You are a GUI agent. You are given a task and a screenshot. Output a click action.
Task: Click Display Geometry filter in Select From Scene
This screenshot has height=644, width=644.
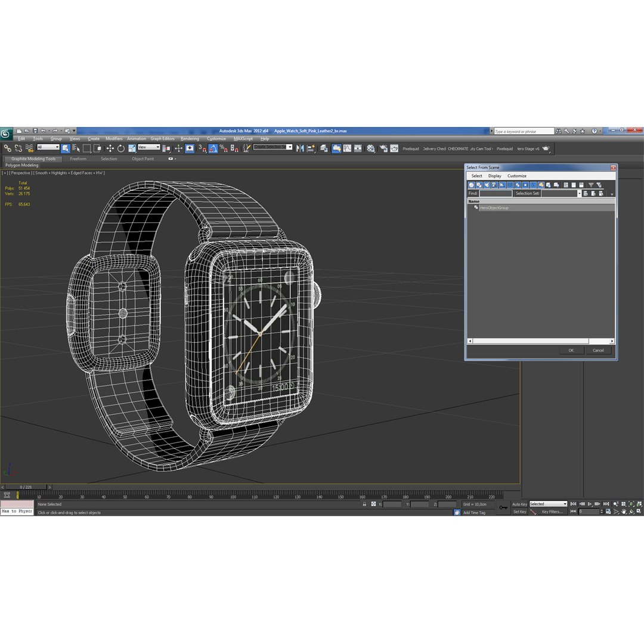pos(472,185)
